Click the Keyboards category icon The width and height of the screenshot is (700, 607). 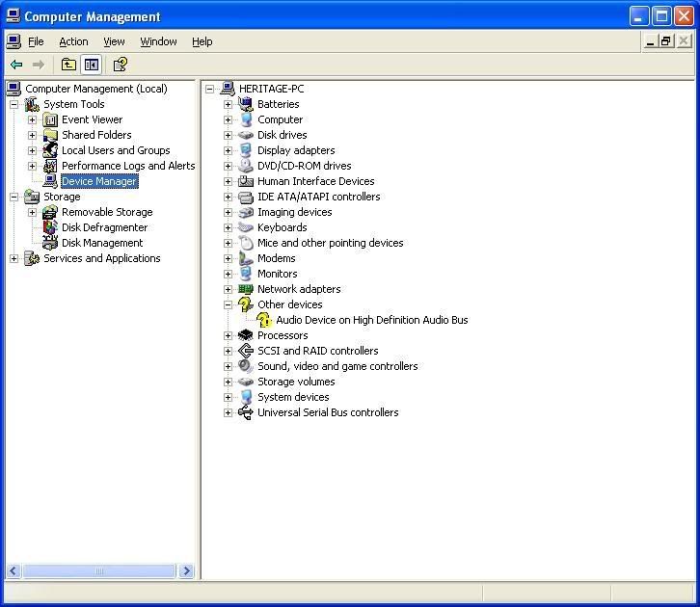coord(246,227)
